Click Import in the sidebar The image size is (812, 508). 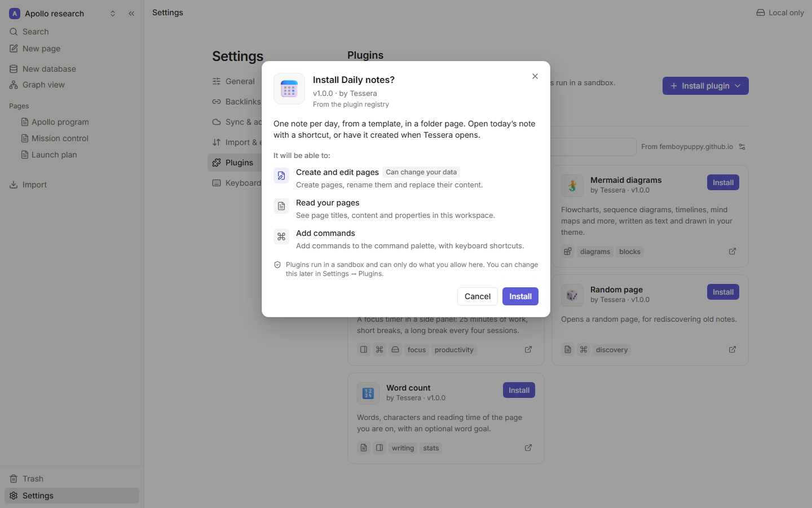click(72, 185)
